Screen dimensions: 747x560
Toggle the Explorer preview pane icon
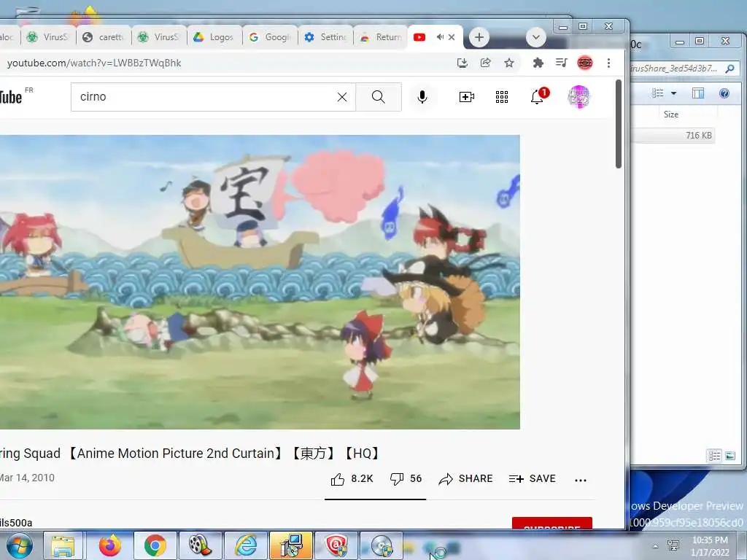pos(698,93)
